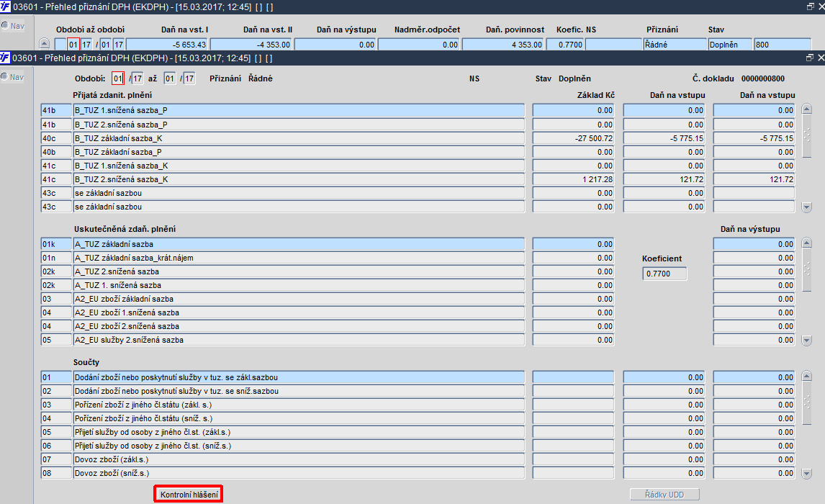
Task: Click the Přijatá plnění scrollbar thumb
Action: (806, 136)
